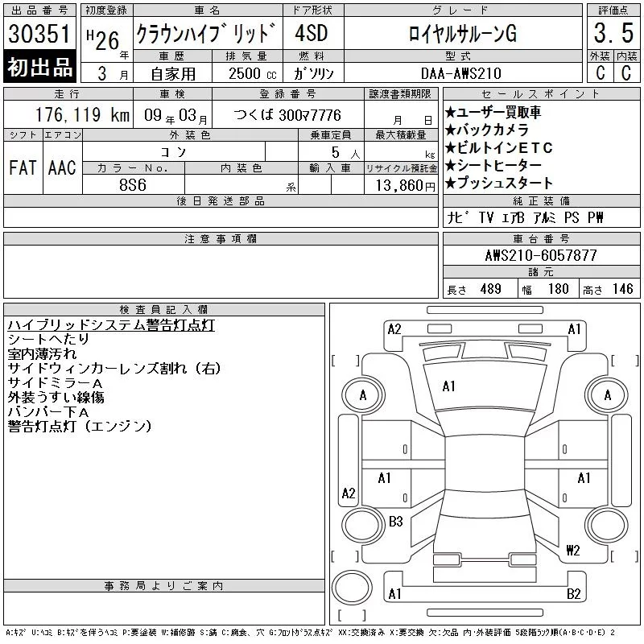The image size is (644, 644).
Task: Click the W2 repair mark on diagram
Action: (573, 550)
